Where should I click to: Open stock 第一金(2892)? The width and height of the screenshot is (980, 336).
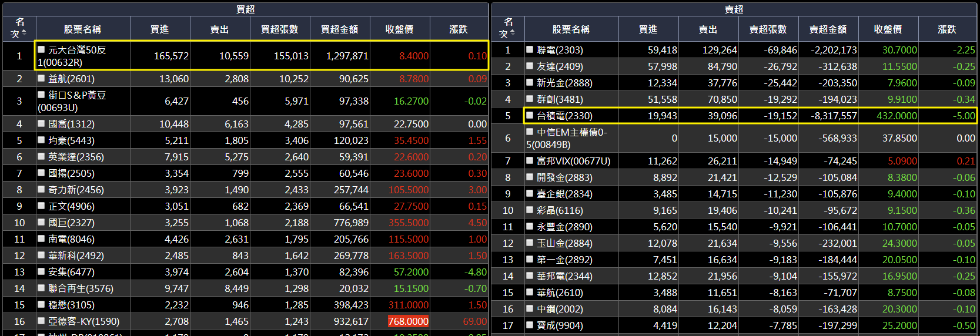[x=564, y=260]
